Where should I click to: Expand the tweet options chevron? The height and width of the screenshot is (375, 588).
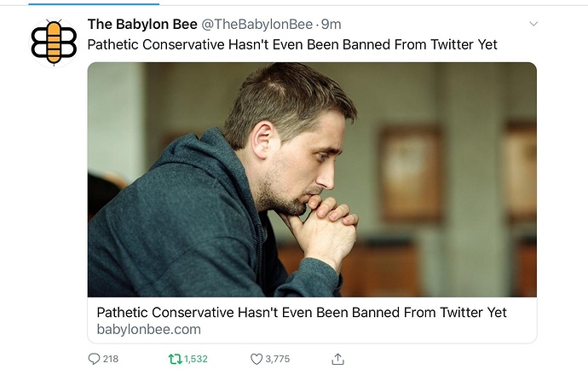tap(533, 24)
